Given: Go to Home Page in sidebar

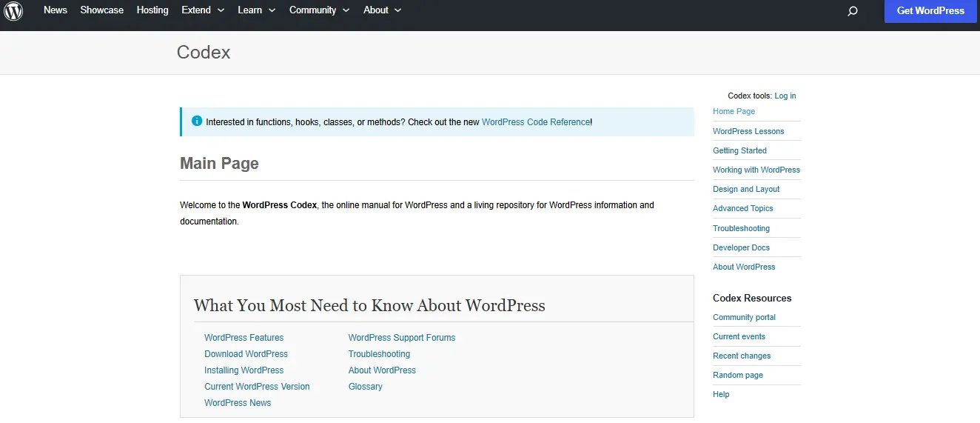Looking at the screenshot, I should coord(734,111).
